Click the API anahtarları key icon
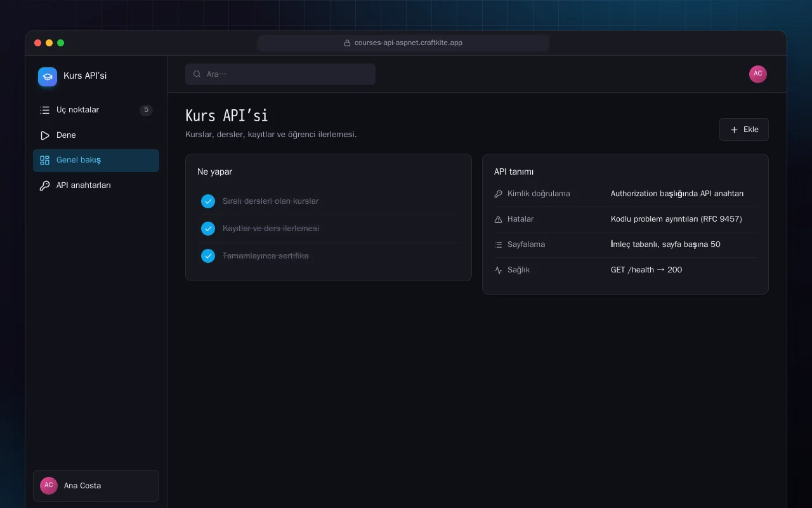812x508 pixels. [x=44, y=186]
